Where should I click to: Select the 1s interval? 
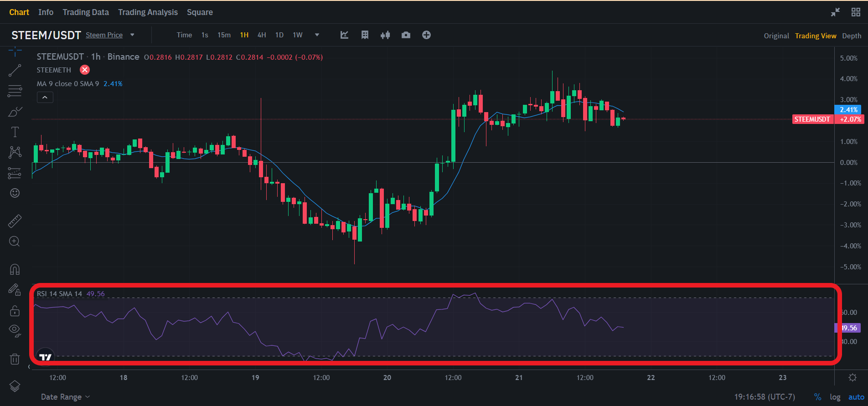coord(205,35)
